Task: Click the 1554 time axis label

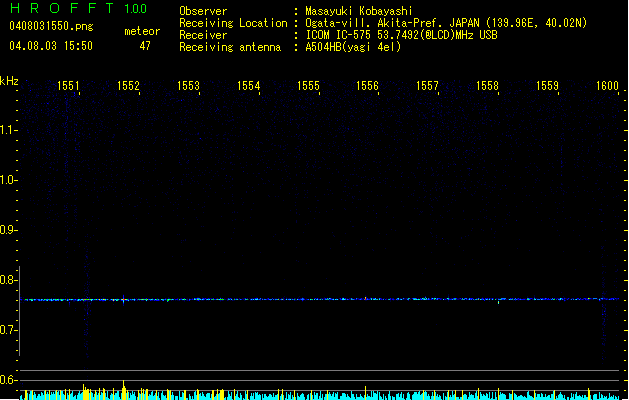Action: pos(248,85)
